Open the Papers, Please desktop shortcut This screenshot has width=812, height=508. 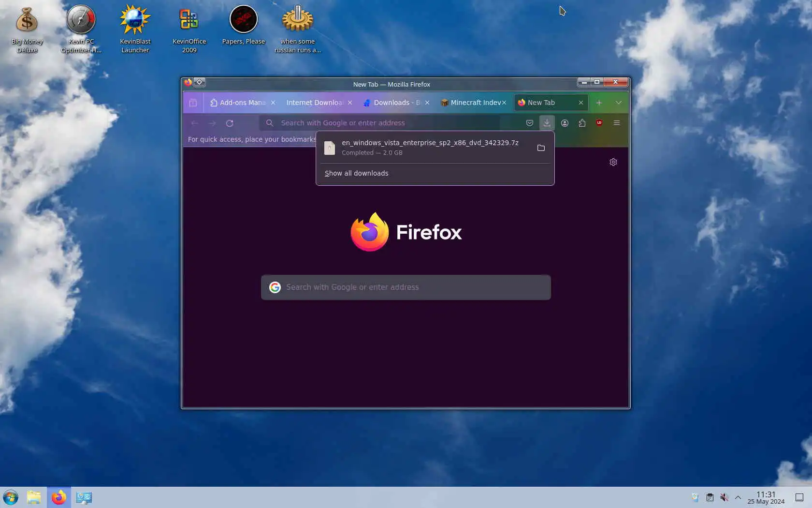[x=244, y=25]
